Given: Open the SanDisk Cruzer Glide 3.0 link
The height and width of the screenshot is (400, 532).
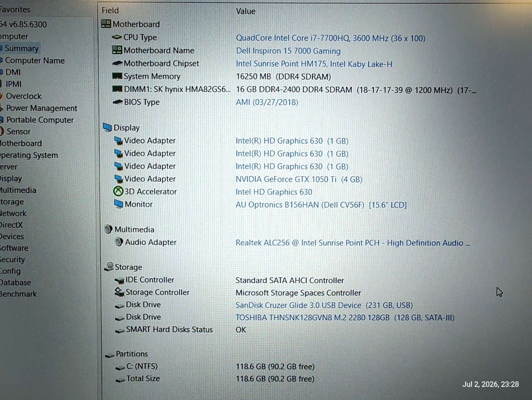Looking at the screenshot, I should (324, 305).
